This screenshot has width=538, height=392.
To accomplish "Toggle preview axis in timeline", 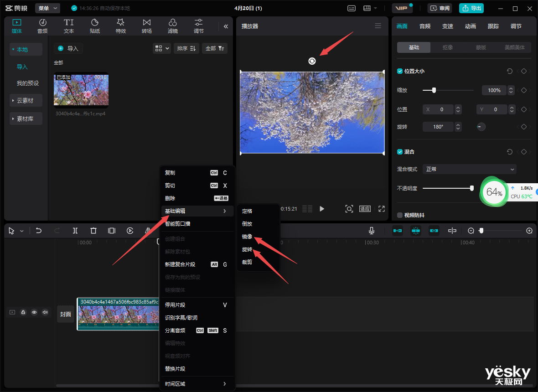I will point(452,231).
